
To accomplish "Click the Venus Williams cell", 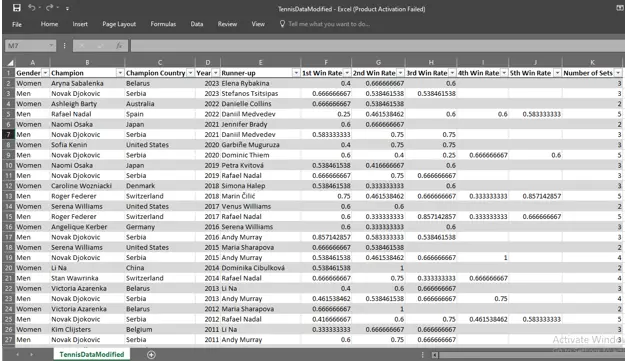I will click(260, 206).
